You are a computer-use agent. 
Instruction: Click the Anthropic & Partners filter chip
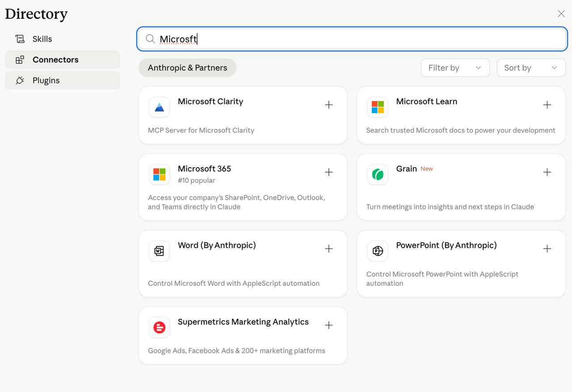(x=187, y=67)
